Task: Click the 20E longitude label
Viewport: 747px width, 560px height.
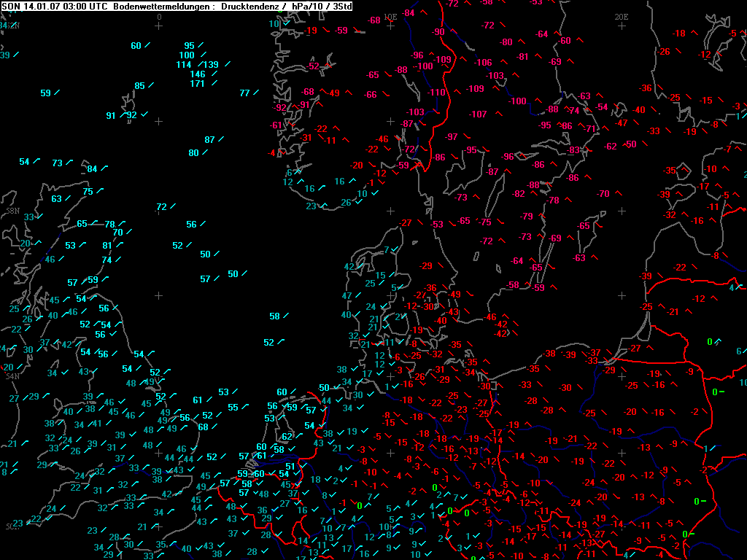Action: [622, 16]
